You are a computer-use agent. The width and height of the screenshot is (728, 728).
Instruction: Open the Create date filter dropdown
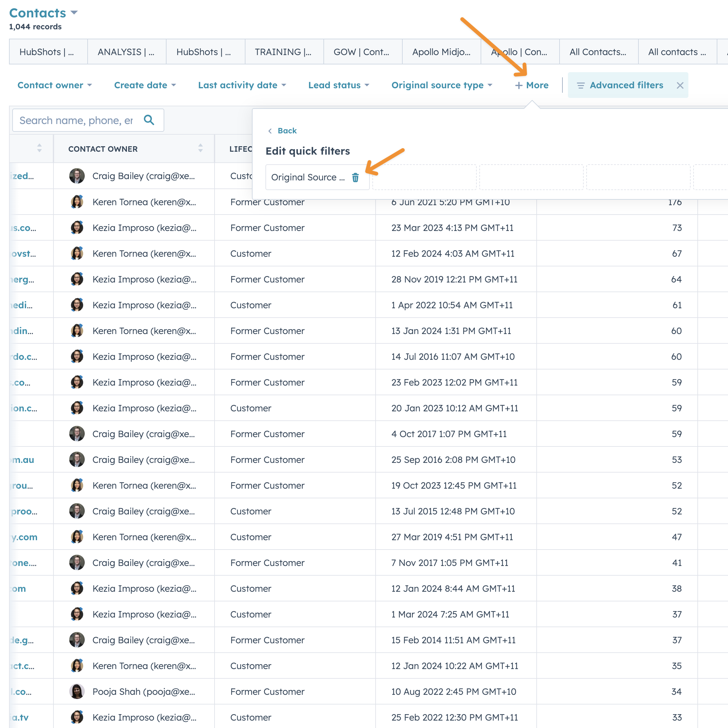point(145,85)
